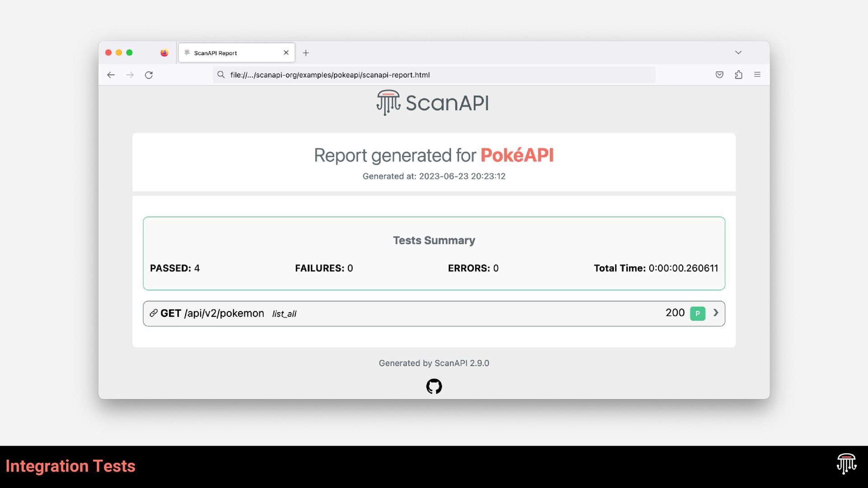Click the forward navigation arrow
Image resolution: width=868 pixels, height=488 pixels.
click(x=130, y=75)
